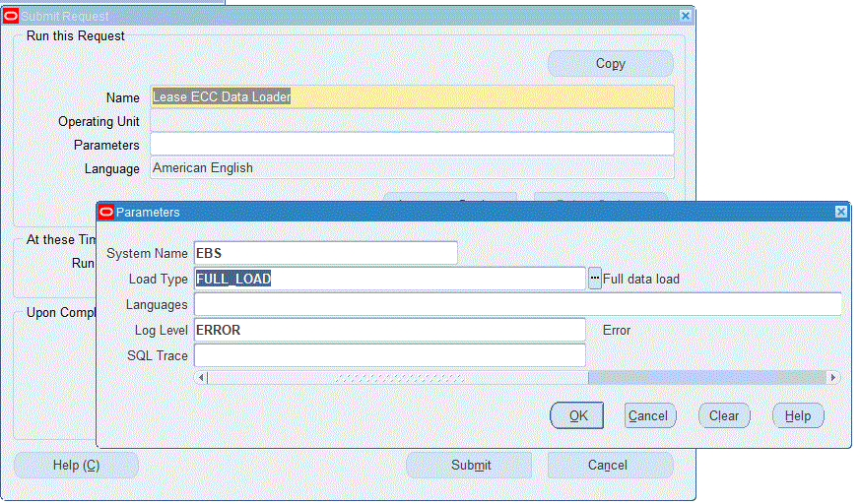Image resolution: width=860 pixels, height=504 pixels.
Task: Click the request Name field
Action: pyautogui.click(x=412, y=97)
